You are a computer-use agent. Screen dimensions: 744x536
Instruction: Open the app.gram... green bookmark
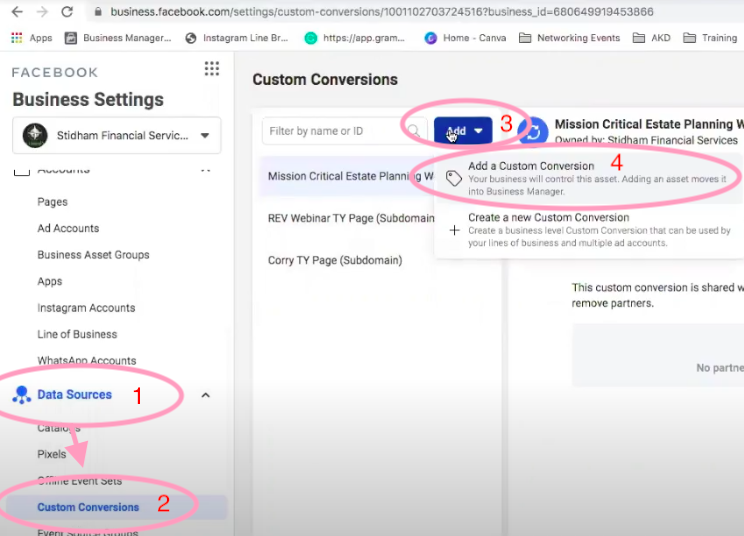click(x=354, y=38)
